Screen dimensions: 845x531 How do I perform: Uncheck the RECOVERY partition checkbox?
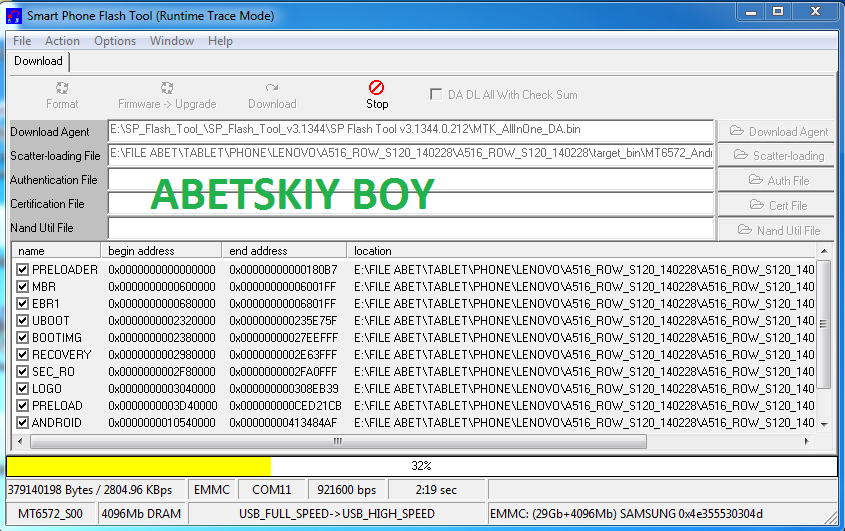coord(23,355)
